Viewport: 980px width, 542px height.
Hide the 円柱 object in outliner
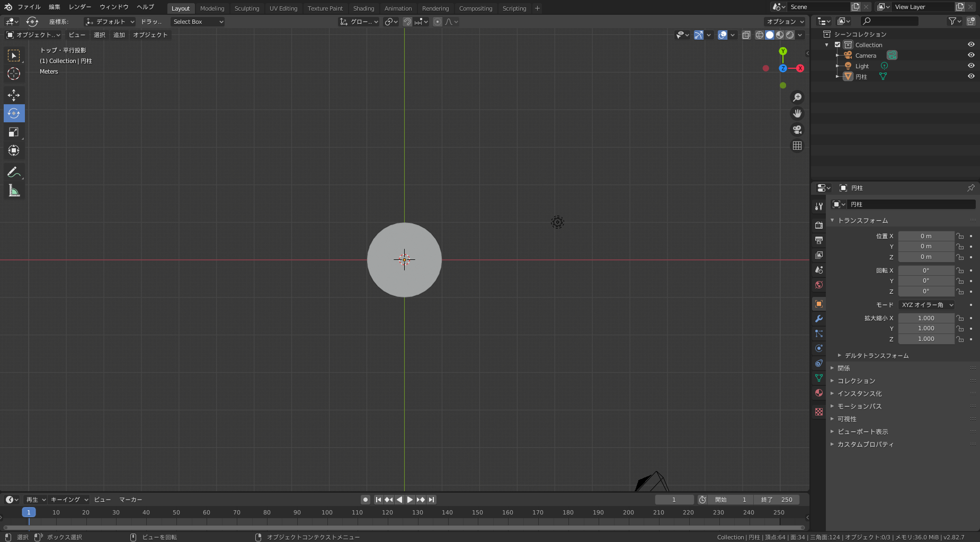point(971,76)
